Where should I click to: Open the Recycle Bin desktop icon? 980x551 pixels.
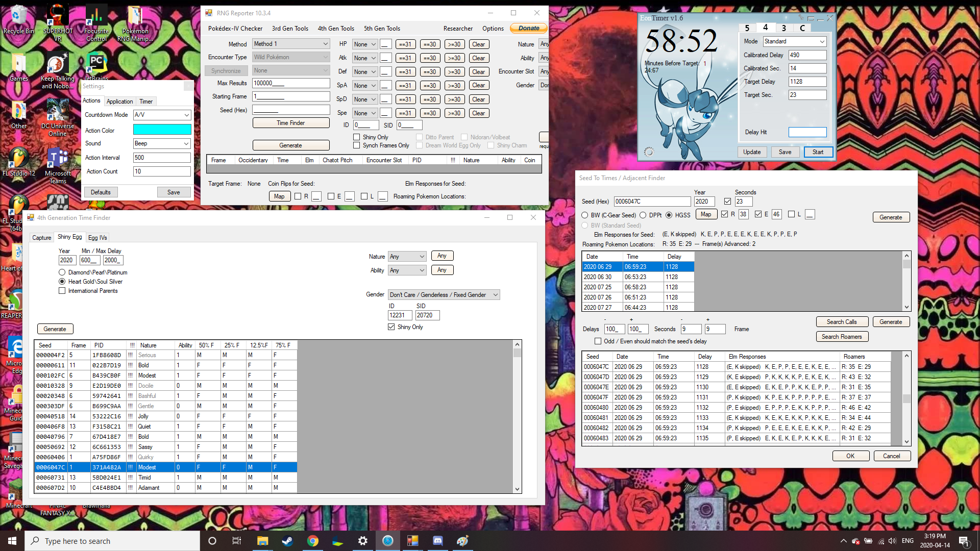[18, 19]
